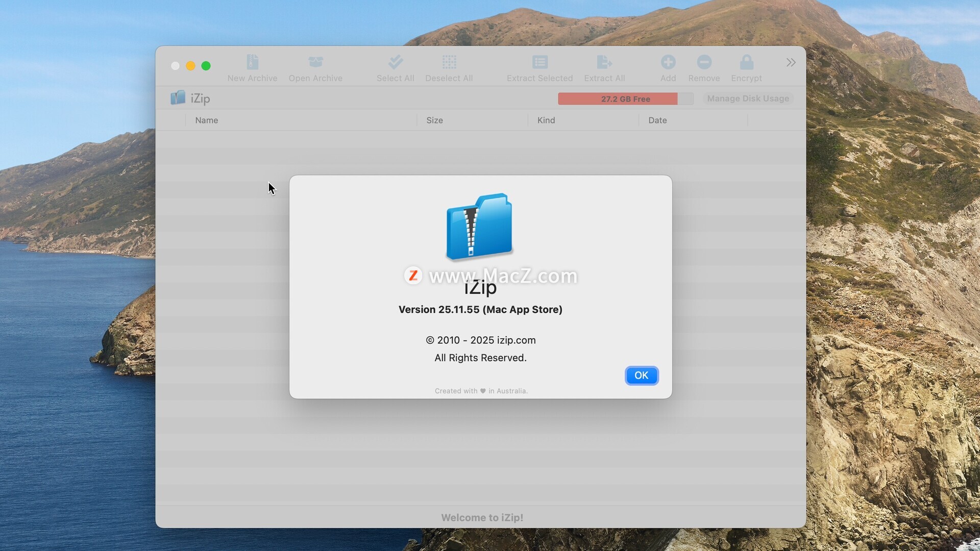980x551 pixels.
Task: Click the Extract All toolbar icon
Action: click(x=604, y=62)
